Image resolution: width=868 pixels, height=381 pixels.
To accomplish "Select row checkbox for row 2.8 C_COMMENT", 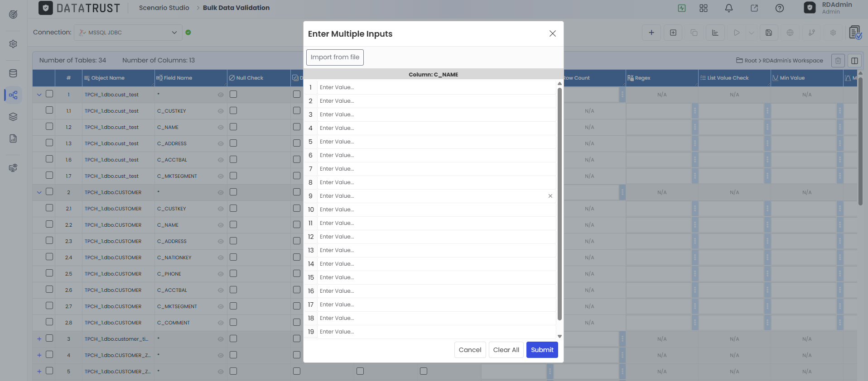I will pos(49,322).
